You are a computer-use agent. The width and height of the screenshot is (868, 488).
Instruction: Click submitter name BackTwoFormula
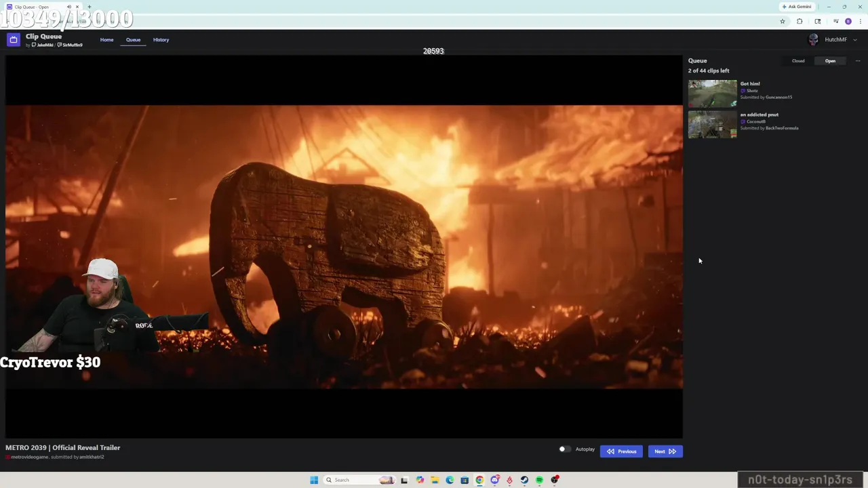[782, 128]
